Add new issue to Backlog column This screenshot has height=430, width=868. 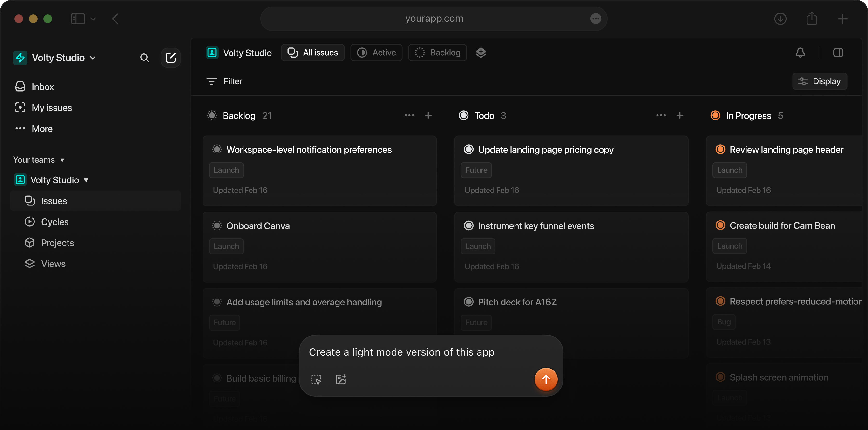click(x=428, y=115)
